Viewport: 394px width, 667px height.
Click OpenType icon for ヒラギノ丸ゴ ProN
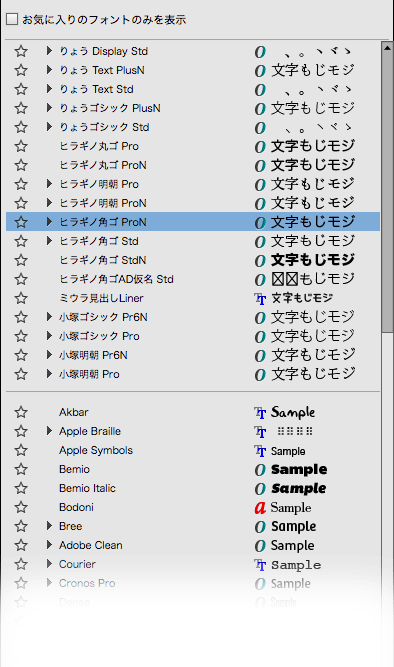coord(260,166)
